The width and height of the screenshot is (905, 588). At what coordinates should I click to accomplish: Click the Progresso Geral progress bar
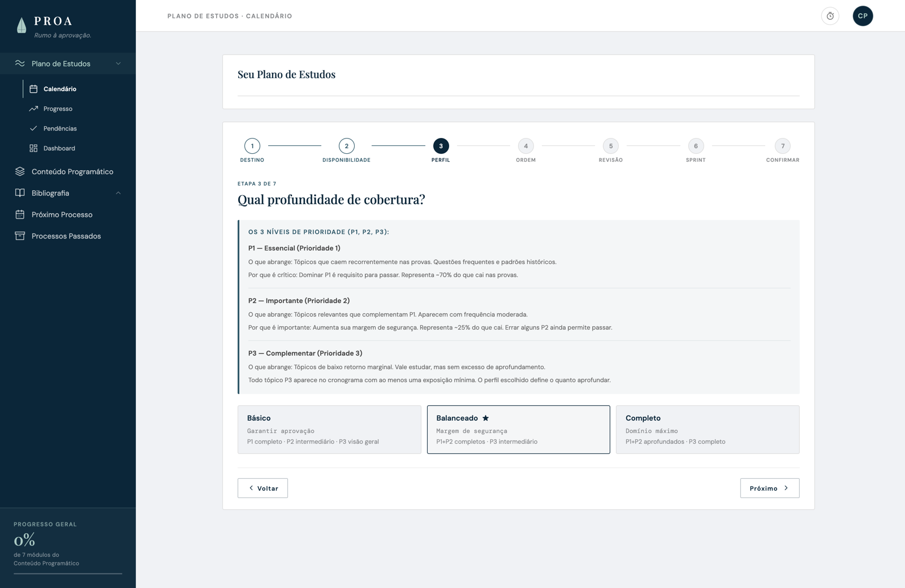pos(68,573)
